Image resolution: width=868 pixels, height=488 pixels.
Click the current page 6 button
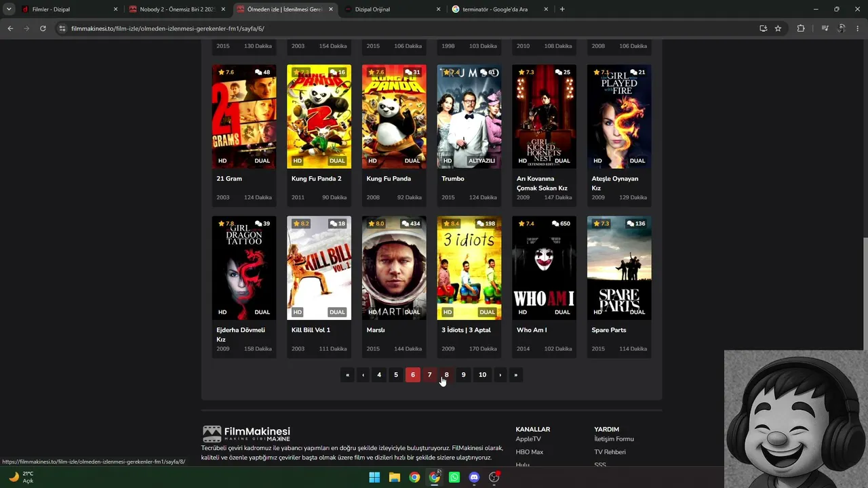413,375
